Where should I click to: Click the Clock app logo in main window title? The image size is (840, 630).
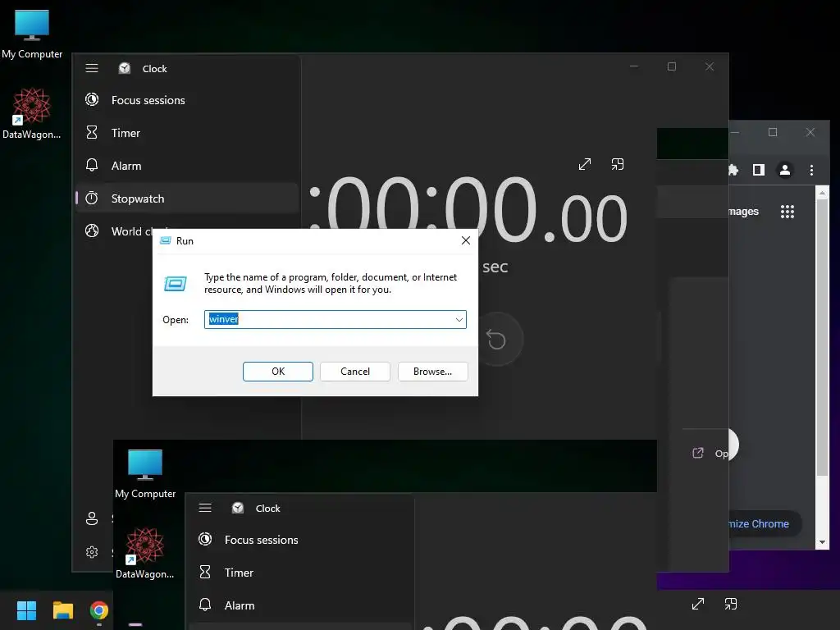click(x=125, y=68)
